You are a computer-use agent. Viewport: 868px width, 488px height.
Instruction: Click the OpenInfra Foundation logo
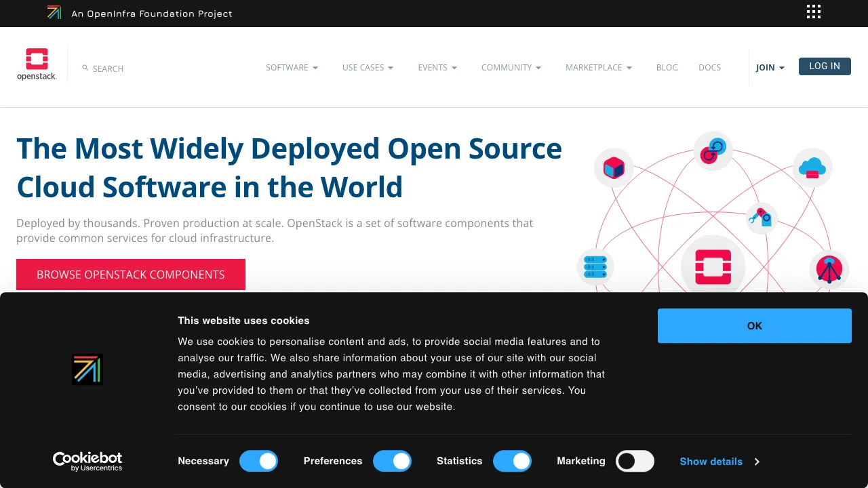(x=54, y=12)
